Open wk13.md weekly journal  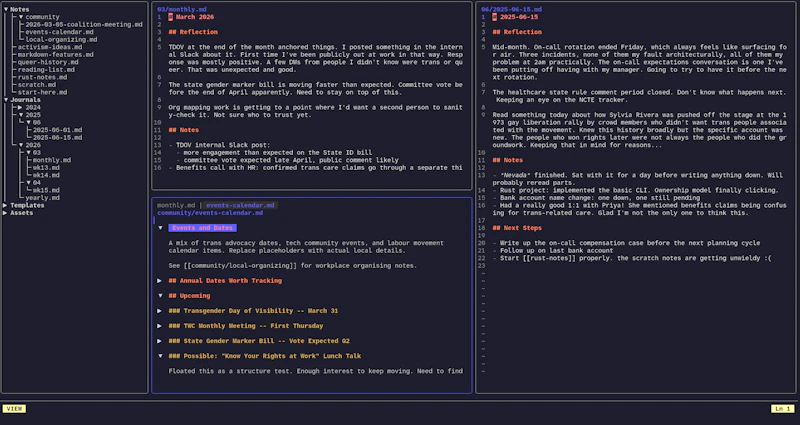(46, 168)
